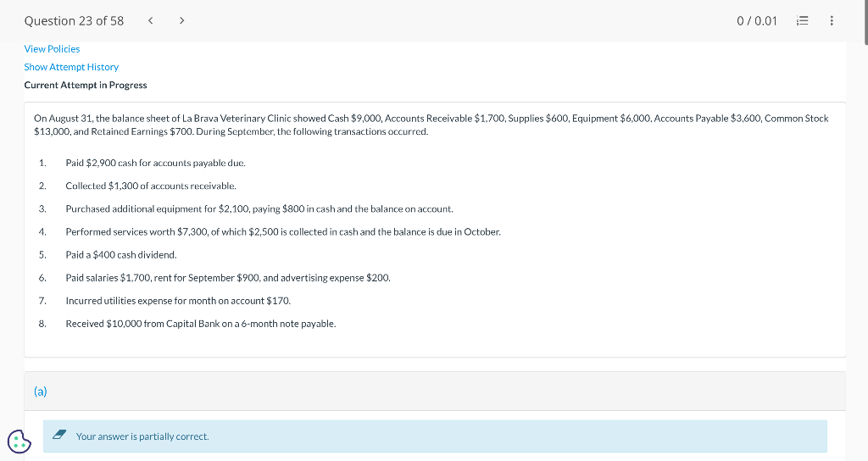Click the eraser icon in feedback banner
This screenshot has height=461, width=868.
click(x=59, y=435)
